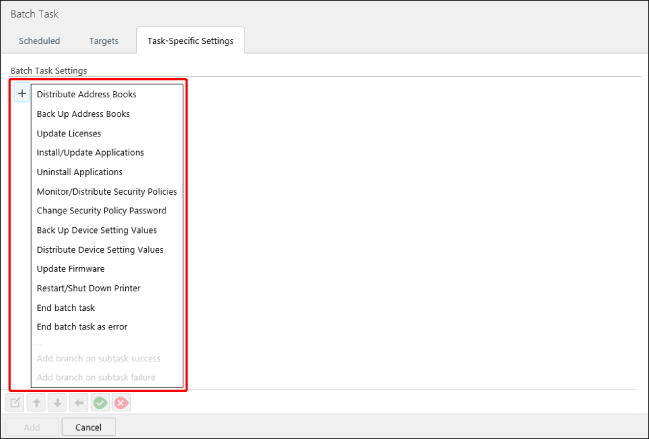Click the left arrow icon
Viewport: 649px width, 439px height.
pos(79,403)
